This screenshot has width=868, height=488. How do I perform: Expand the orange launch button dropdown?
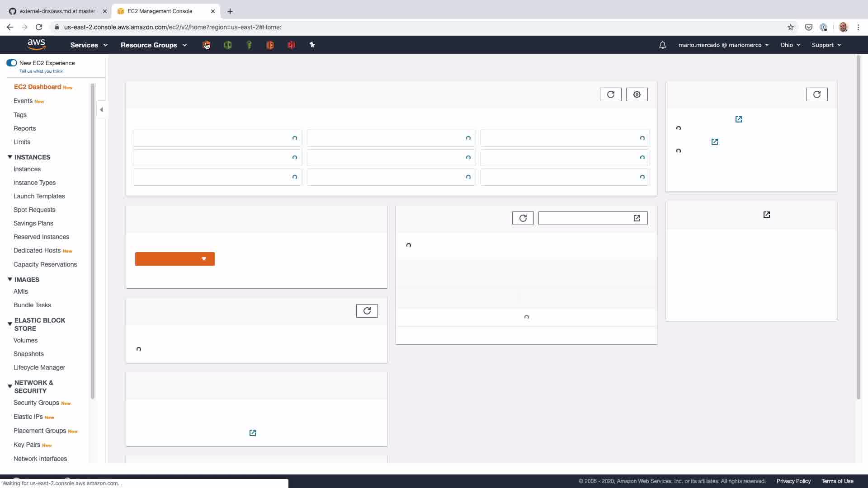point(204,259)
